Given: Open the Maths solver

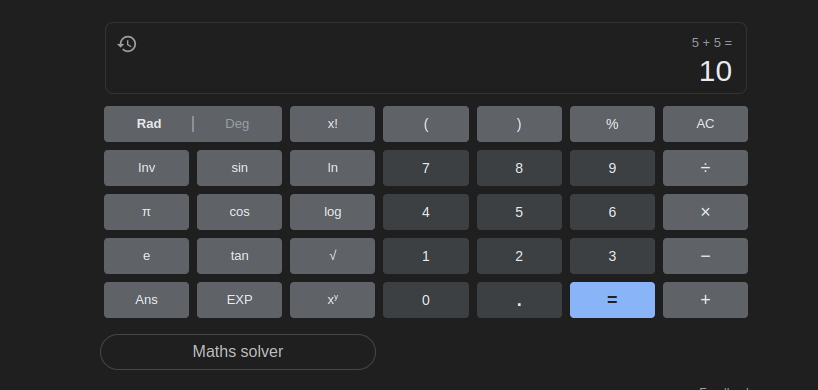Looking at the screenshot, I should (x=238, y=352).
